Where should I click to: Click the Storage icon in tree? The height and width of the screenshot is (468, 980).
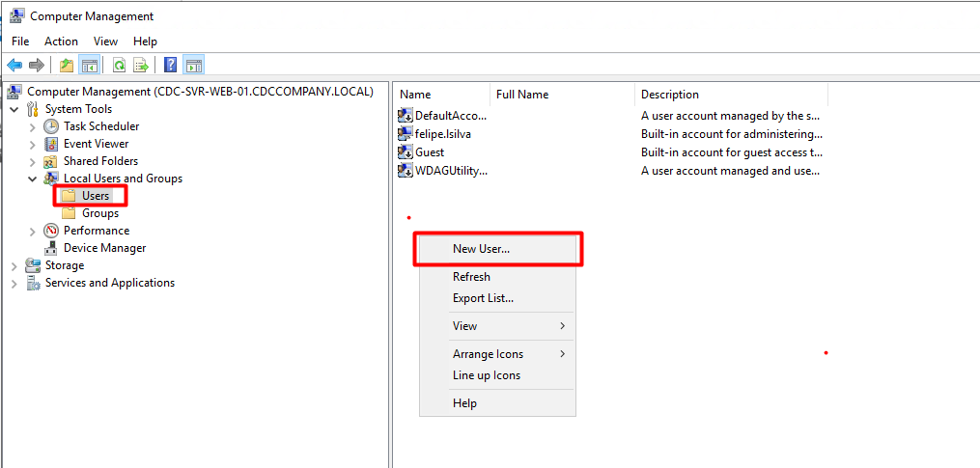pyautogui.click(x=33, y=265)
